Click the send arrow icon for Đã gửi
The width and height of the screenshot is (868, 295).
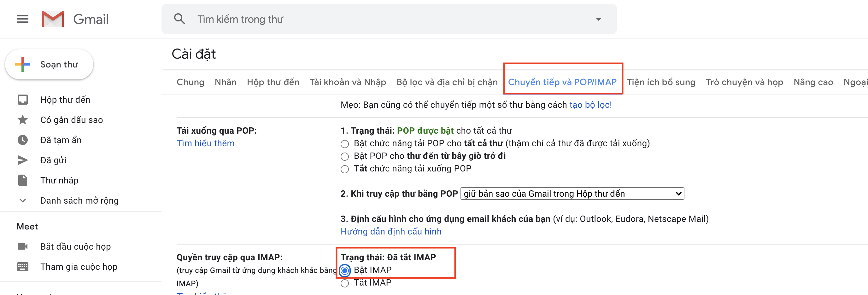[23, 160]
